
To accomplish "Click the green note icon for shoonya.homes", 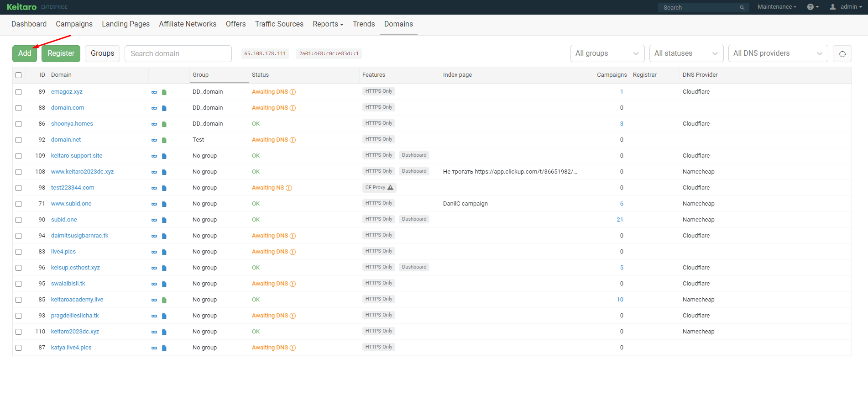I will 164,124.
